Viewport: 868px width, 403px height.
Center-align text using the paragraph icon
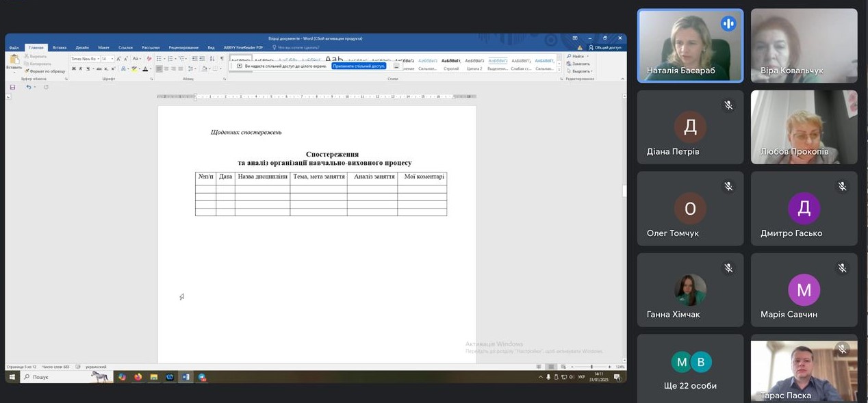pyautogui.click(x=166, y=68)
